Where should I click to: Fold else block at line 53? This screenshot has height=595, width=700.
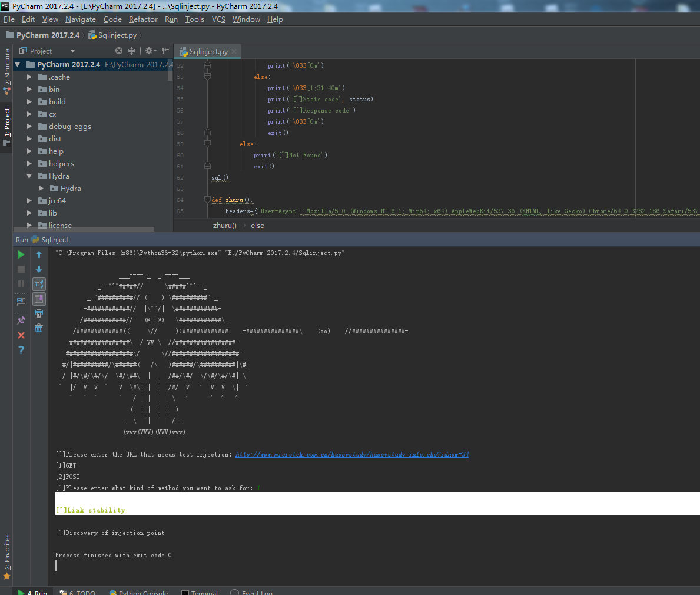[207, 77]
